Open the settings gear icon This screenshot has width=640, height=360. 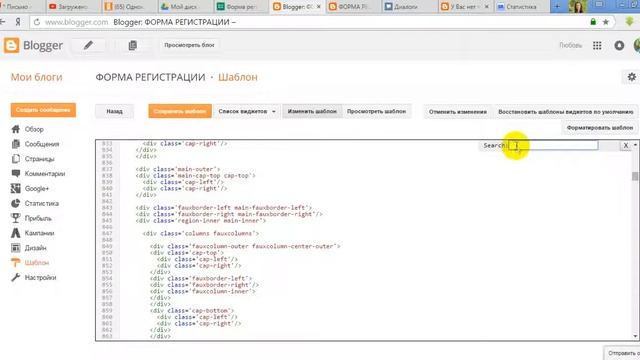[631, 77]
